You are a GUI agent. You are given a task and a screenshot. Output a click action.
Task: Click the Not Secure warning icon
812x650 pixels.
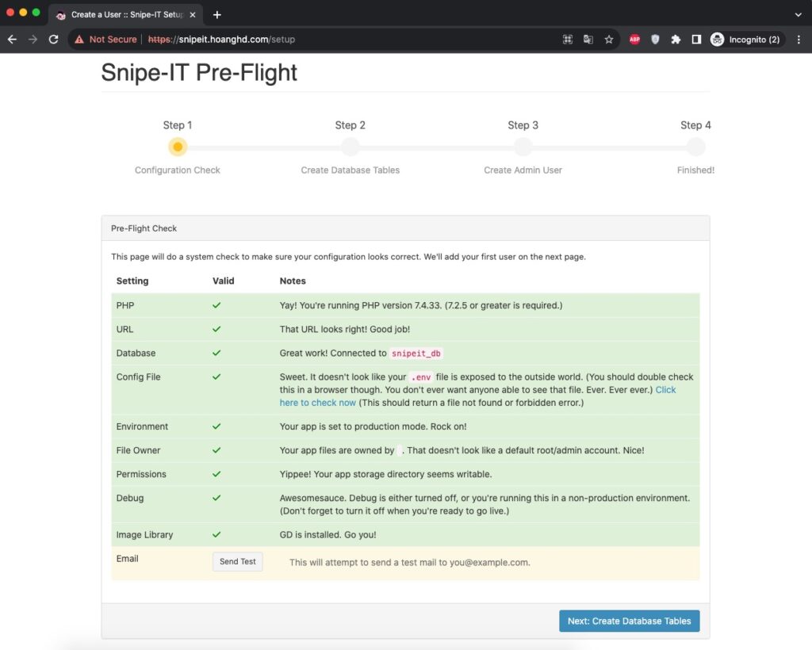point(79,40)
